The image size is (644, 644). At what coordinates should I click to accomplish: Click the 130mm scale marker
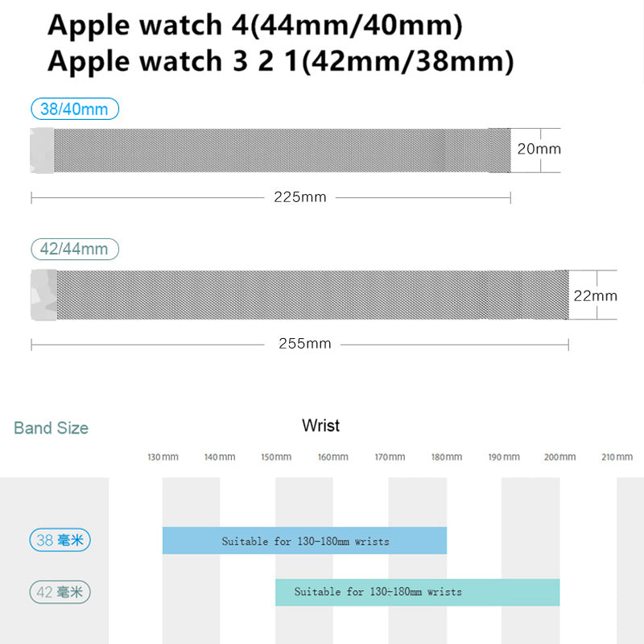(163, 457)
